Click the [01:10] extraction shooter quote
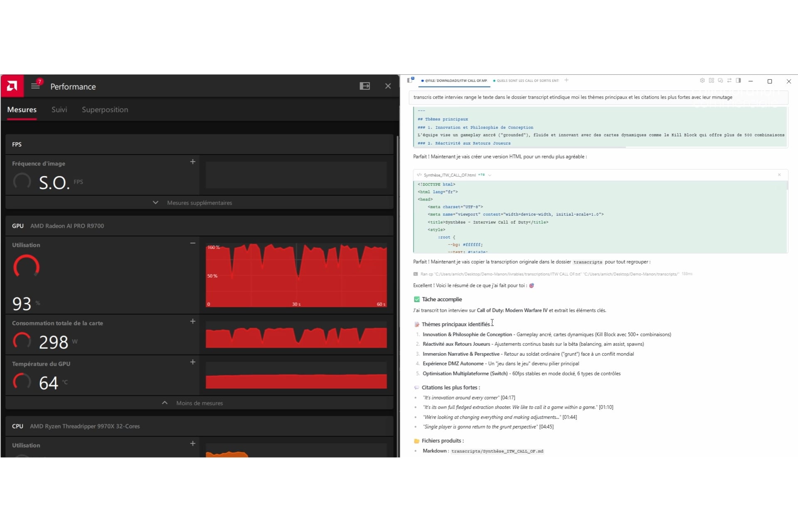Screen dimensions: 798x532 click(x=518, y=407)
